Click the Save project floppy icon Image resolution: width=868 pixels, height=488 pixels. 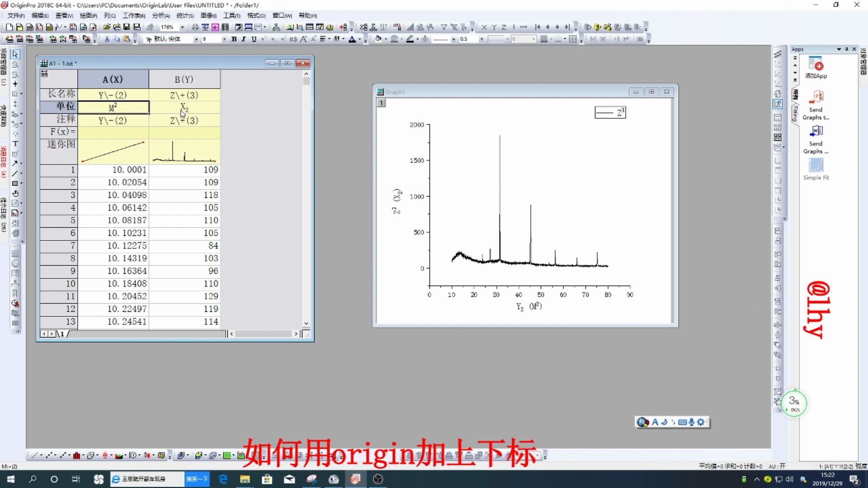(127, 28)
